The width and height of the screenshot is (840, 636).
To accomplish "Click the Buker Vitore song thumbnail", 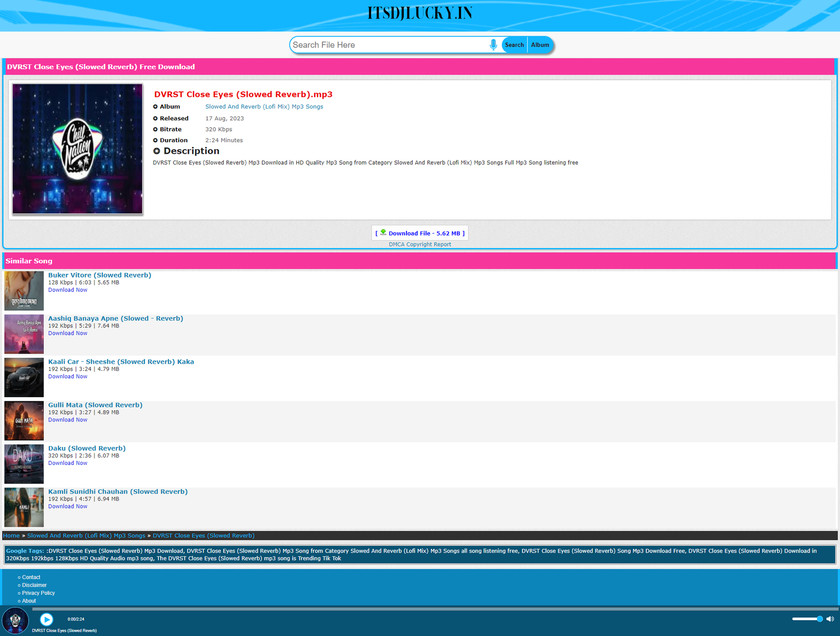I will [24, 291].
